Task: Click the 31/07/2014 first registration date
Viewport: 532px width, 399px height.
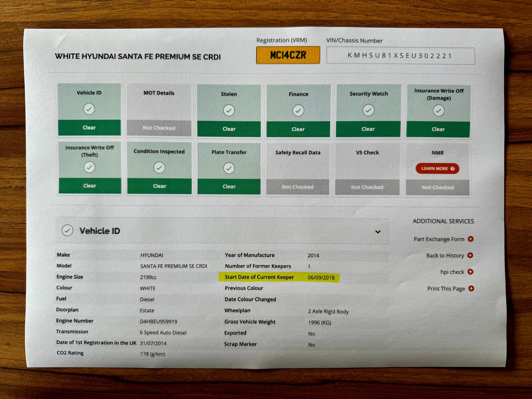Action: (x=153, y=343)
